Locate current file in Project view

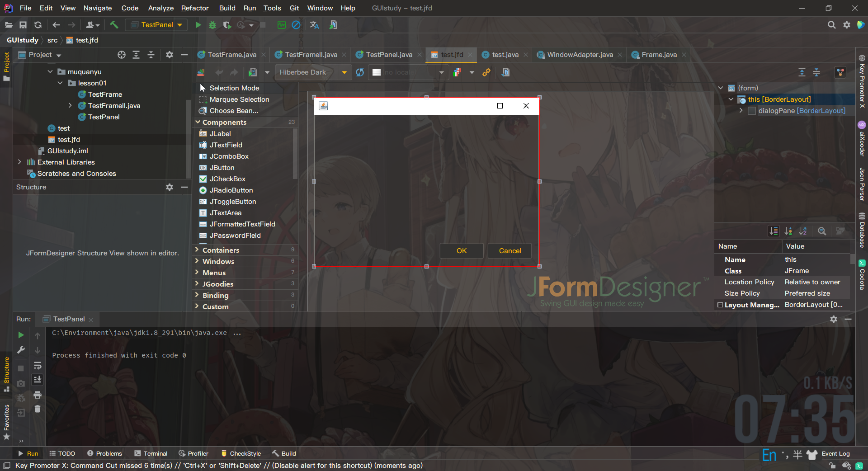122,55
